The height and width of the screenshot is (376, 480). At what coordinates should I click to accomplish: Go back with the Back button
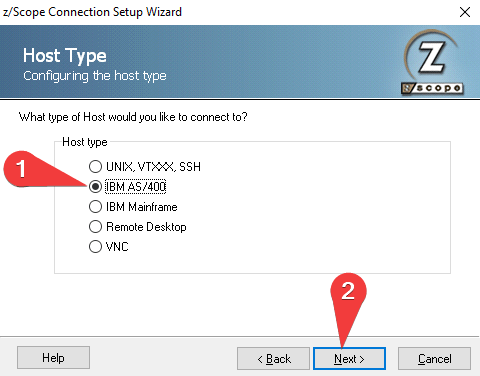click(x=273, y=359)
